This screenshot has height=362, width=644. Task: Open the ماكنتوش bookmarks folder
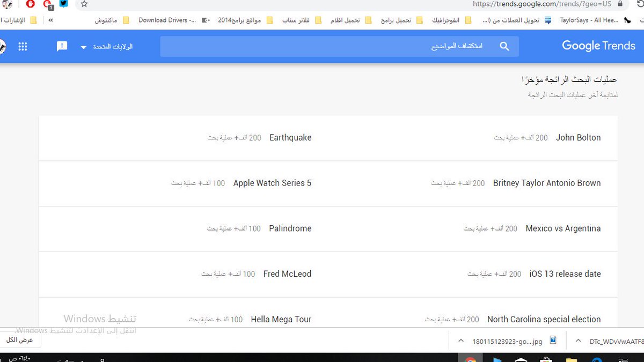(112, 20)
